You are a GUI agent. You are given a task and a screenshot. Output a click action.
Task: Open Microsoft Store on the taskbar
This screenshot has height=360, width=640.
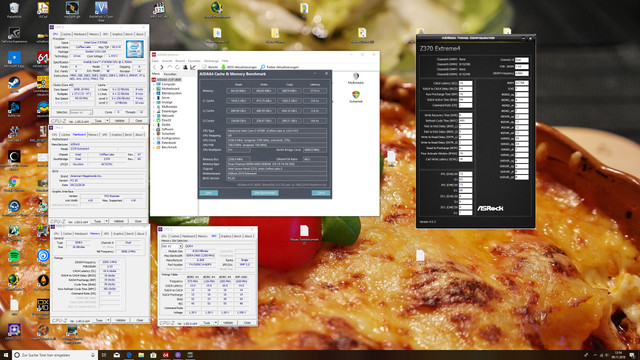153,355
